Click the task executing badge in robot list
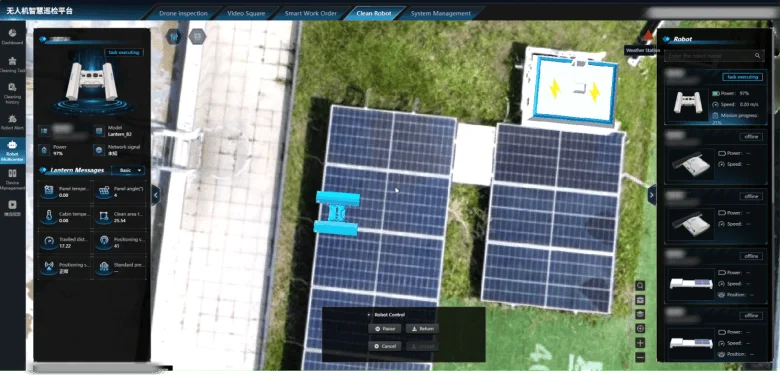The image size is (780, 376). coord(742,77)
